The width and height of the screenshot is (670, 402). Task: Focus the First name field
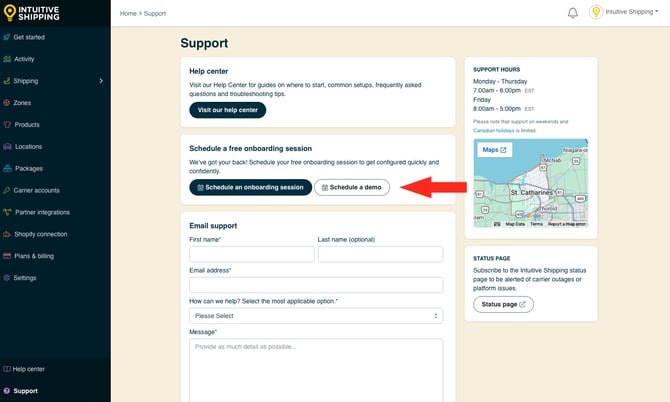click(252, 254)
